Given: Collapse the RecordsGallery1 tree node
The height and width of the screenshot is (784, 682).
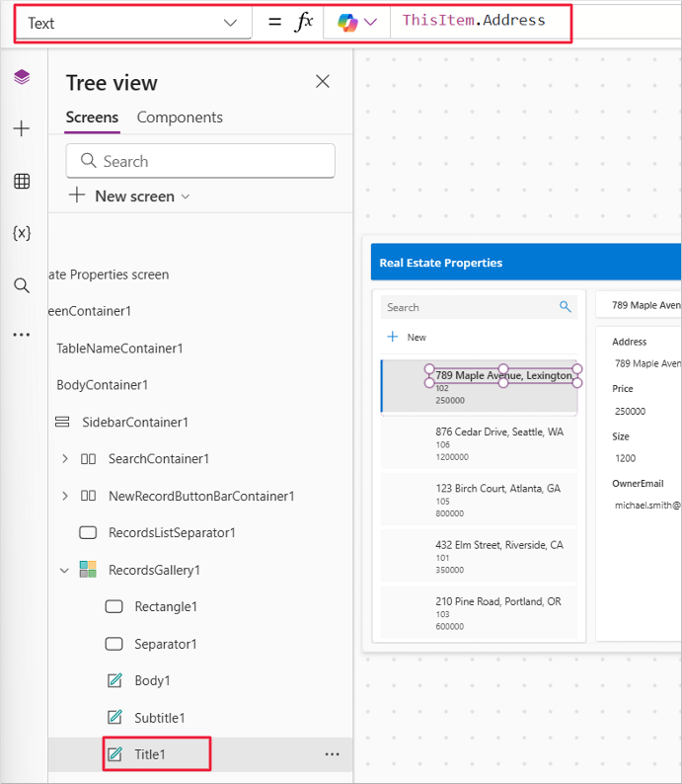Looking at the screenshot, I should [x=65, y=570].
